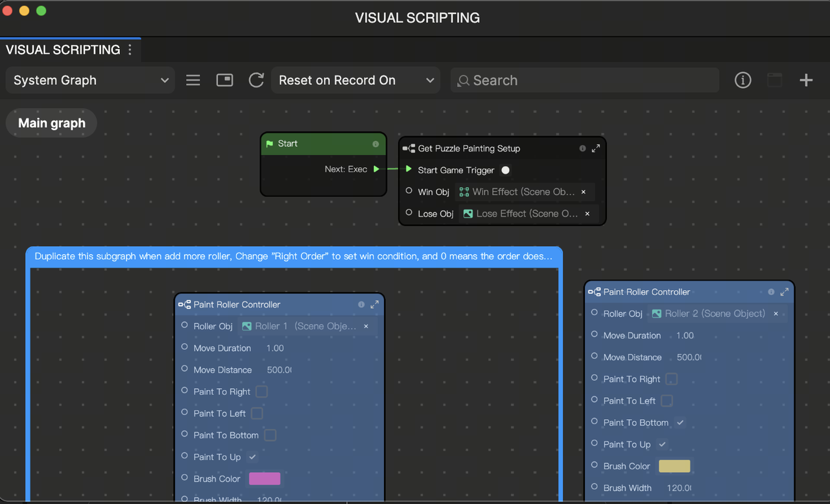Click subgraph icon of Roller 2 controller title

(x=594, y=292)
